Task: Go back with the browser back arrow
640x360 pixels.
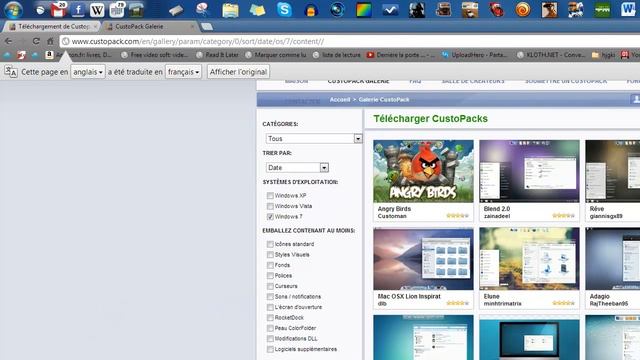Action: (9, 41)
